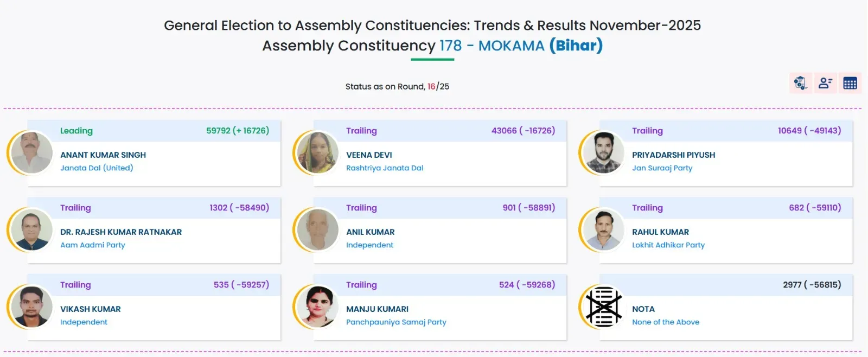The image size is (868, 357).
Task: Click the NOTA crossed ballot icon
Action: pos(604,307)
